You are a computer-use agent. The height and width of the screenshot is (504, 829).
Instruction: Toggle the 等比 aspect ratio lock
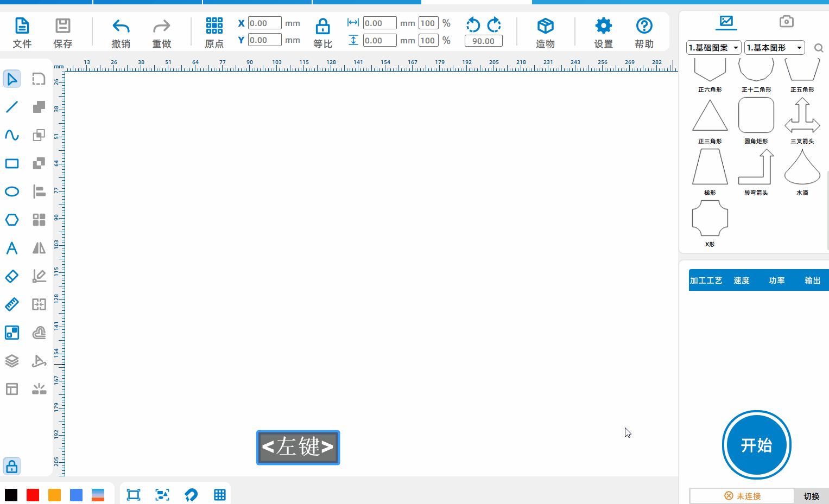pyautogui.click(x=323, y=26)
